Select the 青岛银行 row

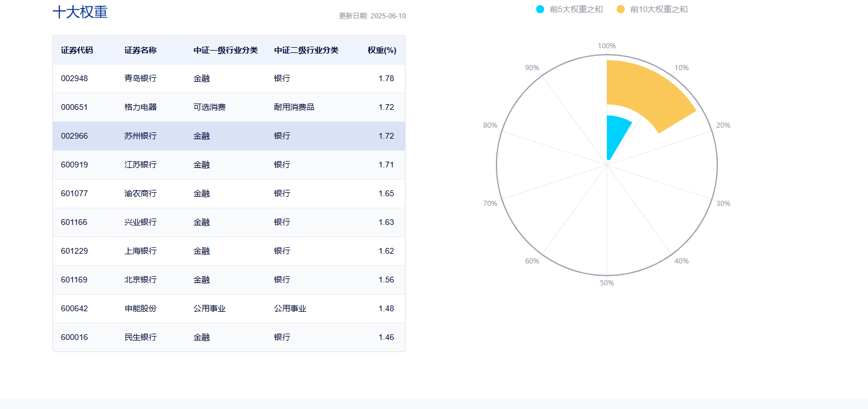[x=229, y=78]
